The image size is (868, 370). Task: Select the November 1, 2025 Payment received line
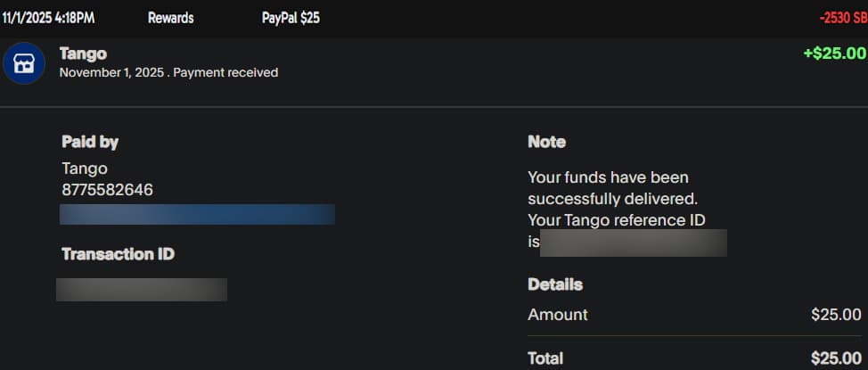pos(168,72)
